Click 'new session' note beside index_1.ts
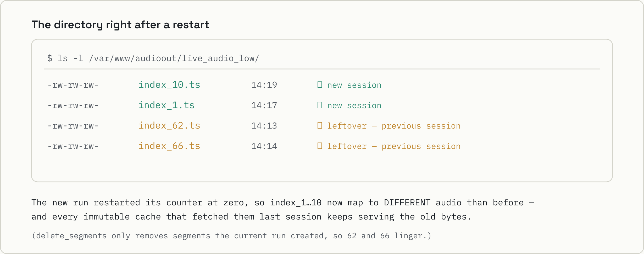 click(x=354, y=106)
